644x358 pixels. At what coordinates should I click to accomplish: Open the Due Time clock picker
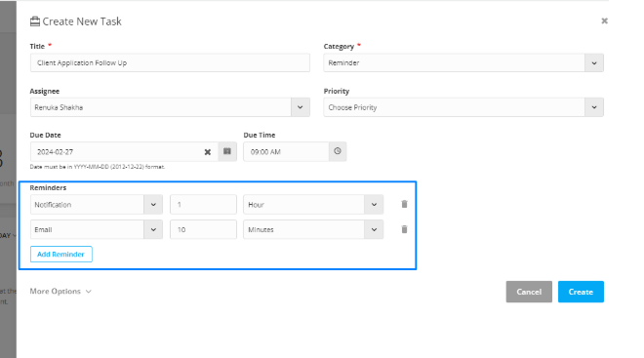[x=338, y=151]
